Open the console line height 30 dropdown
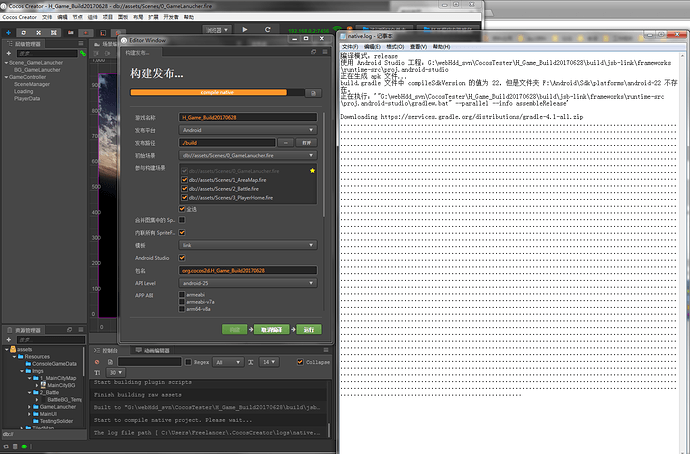This screenshot has width=690, height=454. pos(115,373)
